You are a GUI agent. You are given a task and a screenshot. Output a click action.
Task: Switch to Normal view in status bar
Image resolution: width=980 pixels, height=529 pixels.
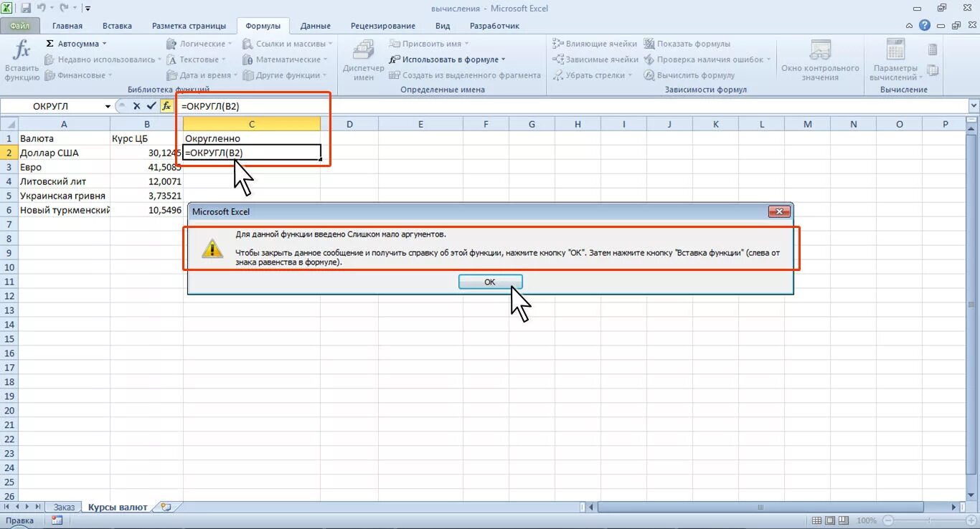(x=818, y=520)
